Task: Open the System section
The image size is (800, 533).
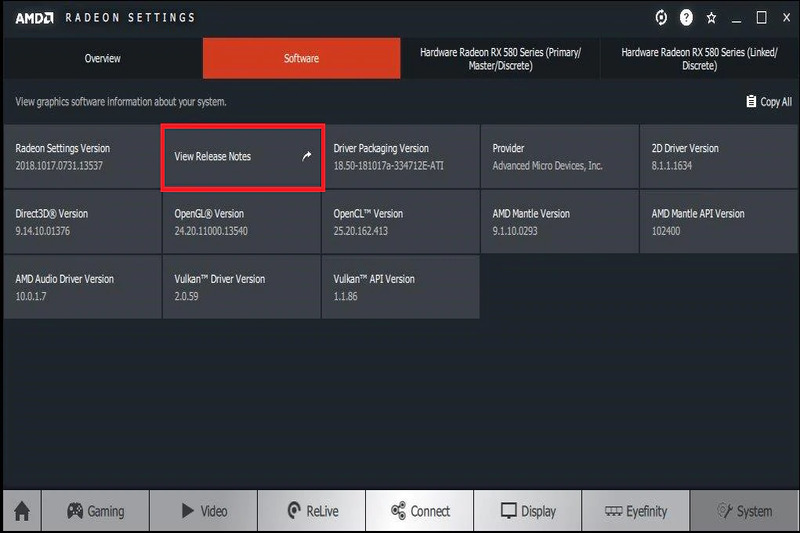Action: (x=745, y=511)
